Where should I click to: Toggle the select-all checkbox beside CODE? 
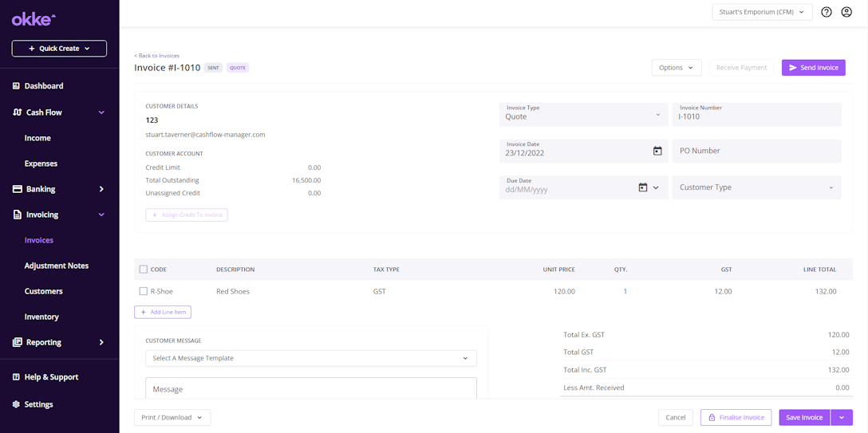coord(144,270)
